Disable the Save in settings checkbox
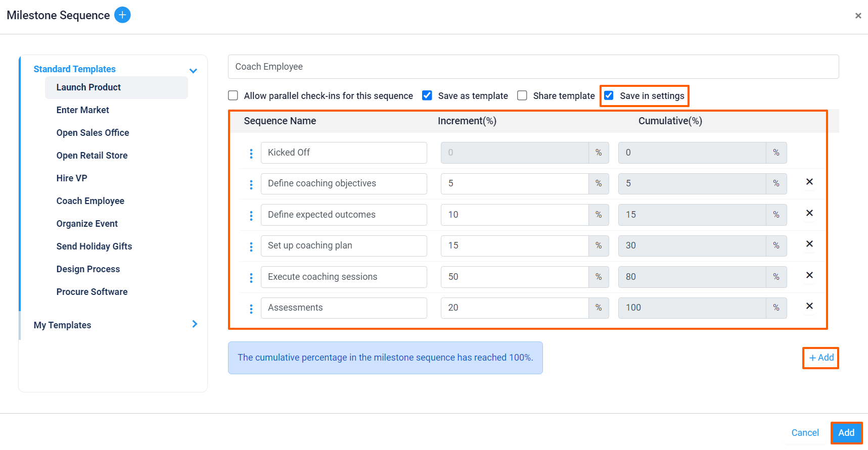This screenshot has height=450, width=868. (609, 95)
